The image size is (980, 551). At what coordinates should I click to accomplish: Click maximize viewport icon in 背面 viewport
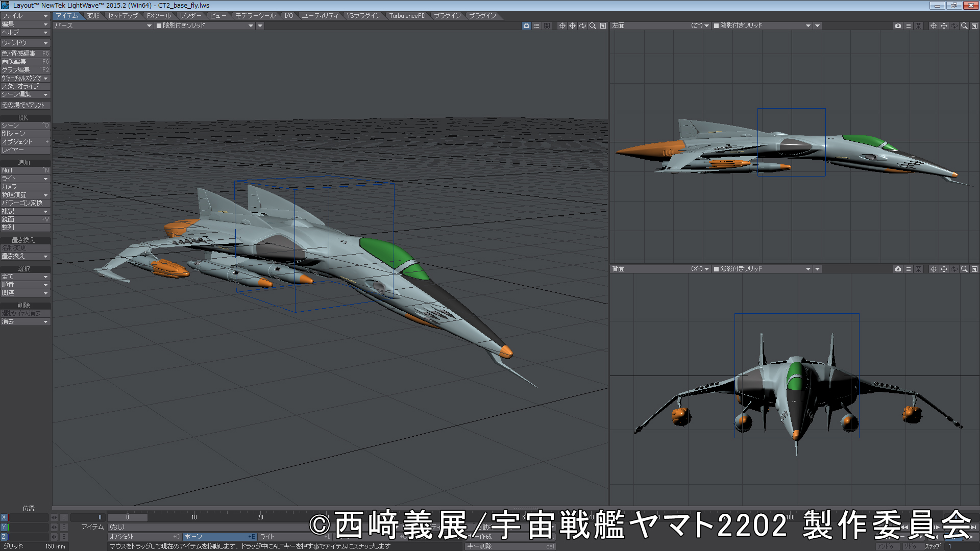coord(974,269)
